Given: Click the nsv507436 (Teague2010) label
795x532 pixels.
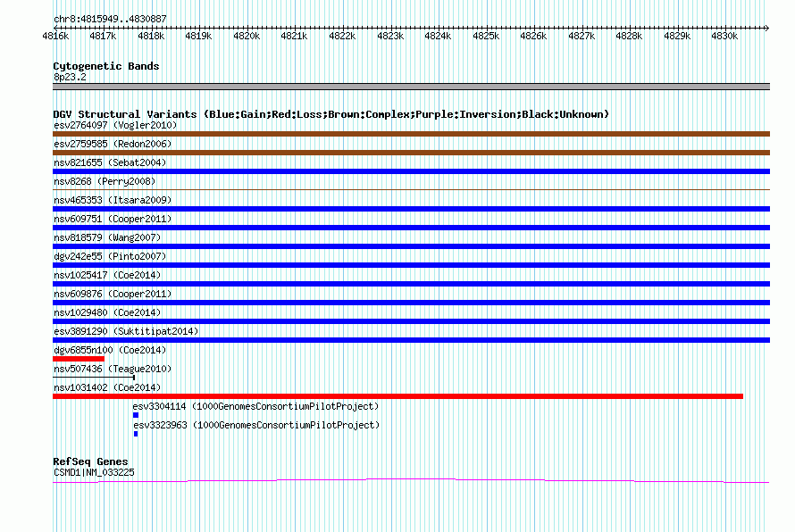Looking at the screenshot, I should [113, 369].
